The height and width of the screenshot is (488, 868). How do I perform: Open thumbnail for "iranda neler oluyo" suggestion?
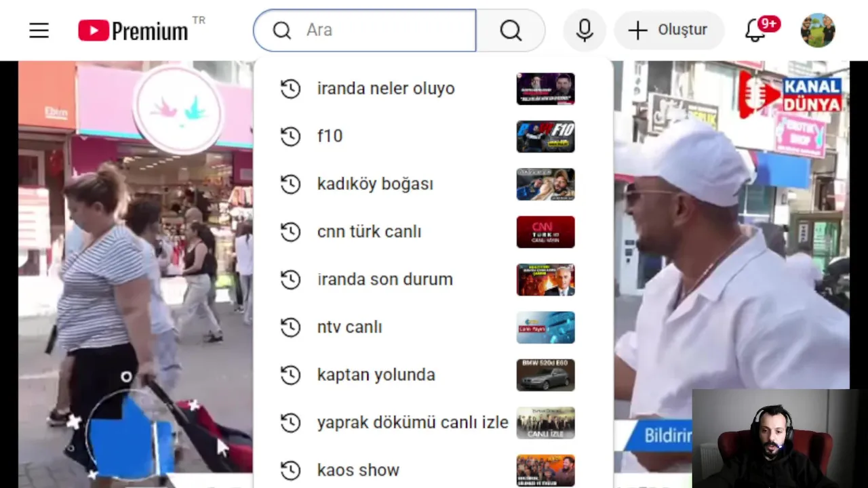point(545,89)
